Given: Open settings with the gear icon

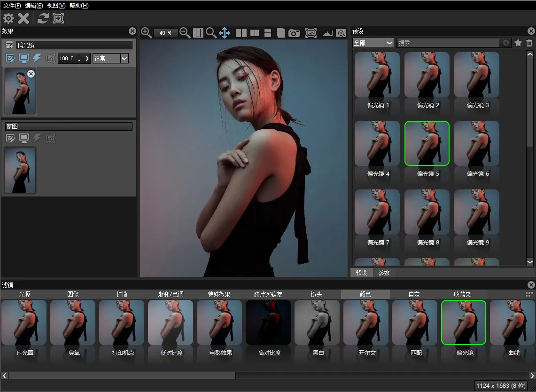Looking at the screenshot, I should click(x=8, y=18).
